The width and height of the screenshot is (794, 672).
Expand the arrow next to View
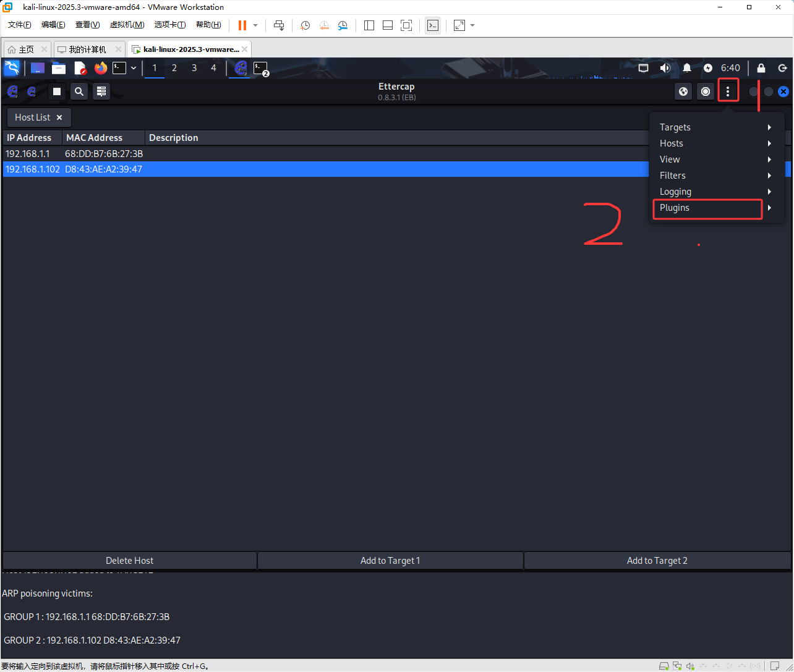[x=769, y=159]
